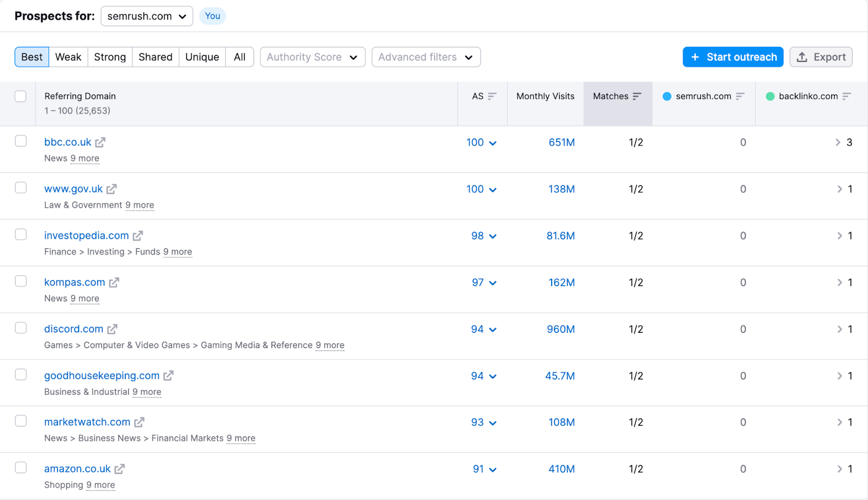Click the Start outreach button

[732, 57]
